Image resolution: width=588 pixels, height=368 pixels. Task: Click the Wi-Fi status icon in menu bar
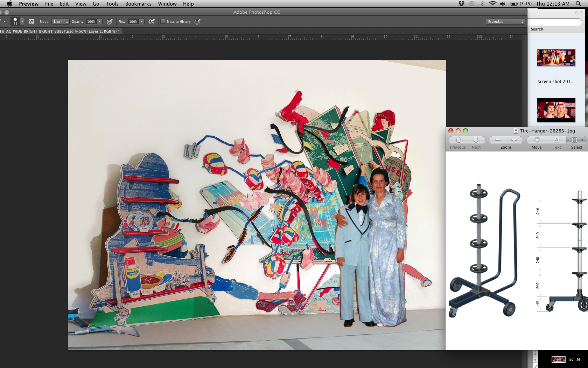pyautogui.click(x=492, y=4)
